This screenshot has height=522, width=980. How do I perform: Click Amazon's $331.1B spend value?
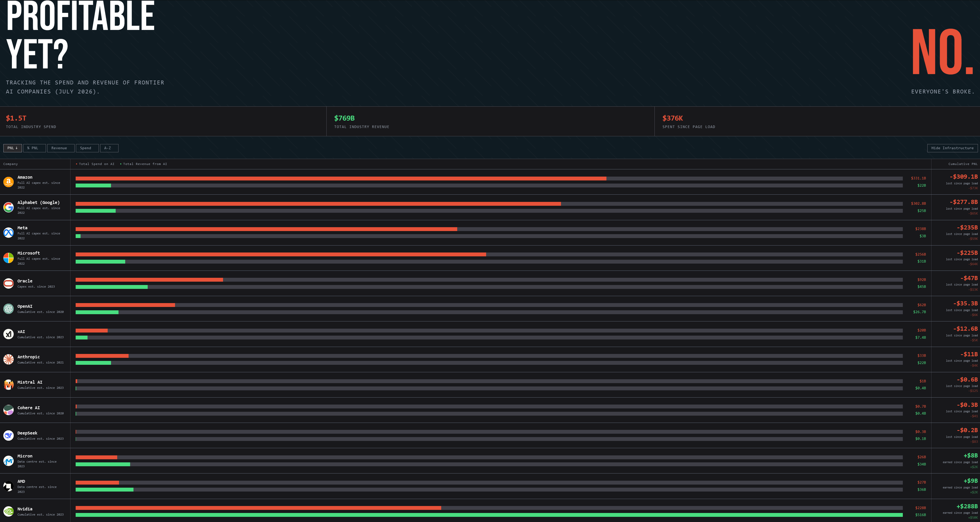918,178
